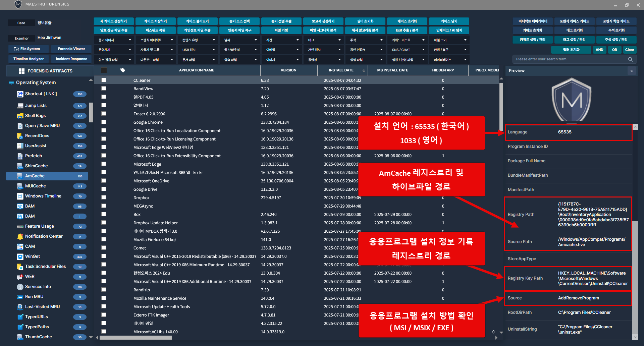
Task: Click the Shortcut [LNK] artifact icon
Action: 20,94
